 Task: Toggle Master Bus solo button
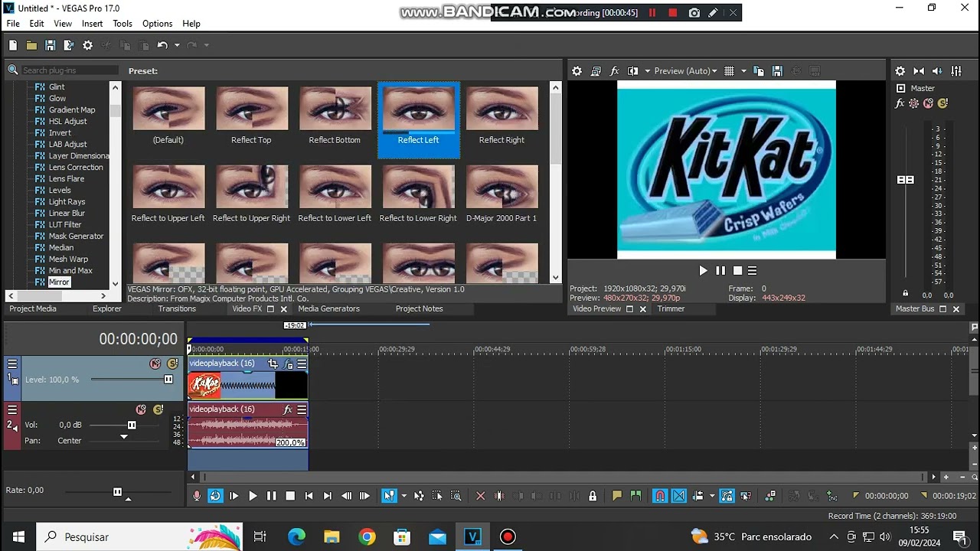(x=942, y=103)
